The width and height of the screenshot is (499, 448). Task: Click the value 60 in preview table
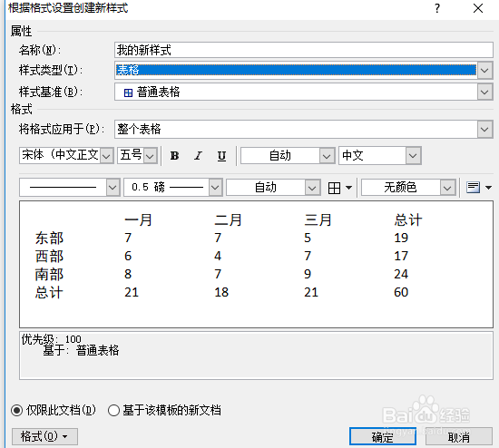pos(401,292)
